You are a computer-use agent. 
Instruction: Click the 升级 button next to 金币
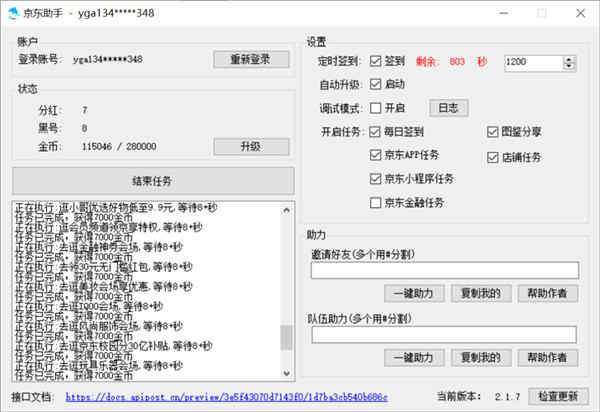250,146
